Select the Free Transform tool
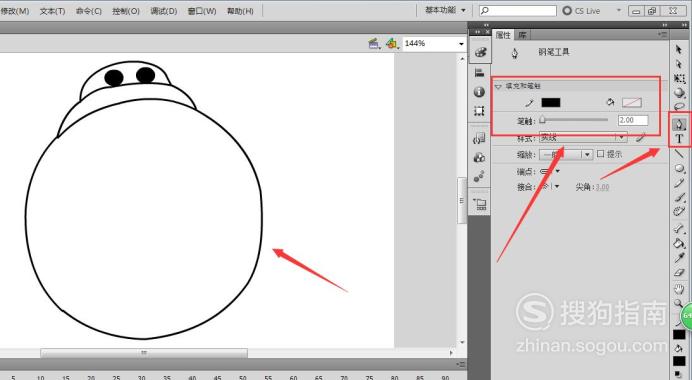Viewport: 692px width, 380px height. point(679,79)
